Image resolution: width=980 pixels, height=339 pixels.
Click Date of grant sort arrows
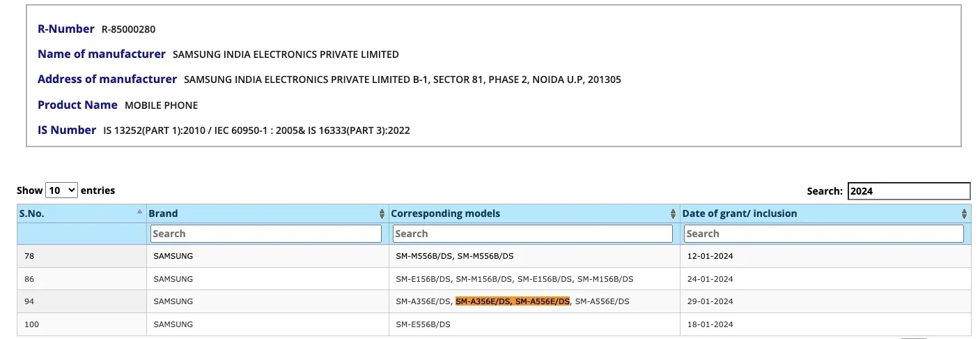point(964,213)
